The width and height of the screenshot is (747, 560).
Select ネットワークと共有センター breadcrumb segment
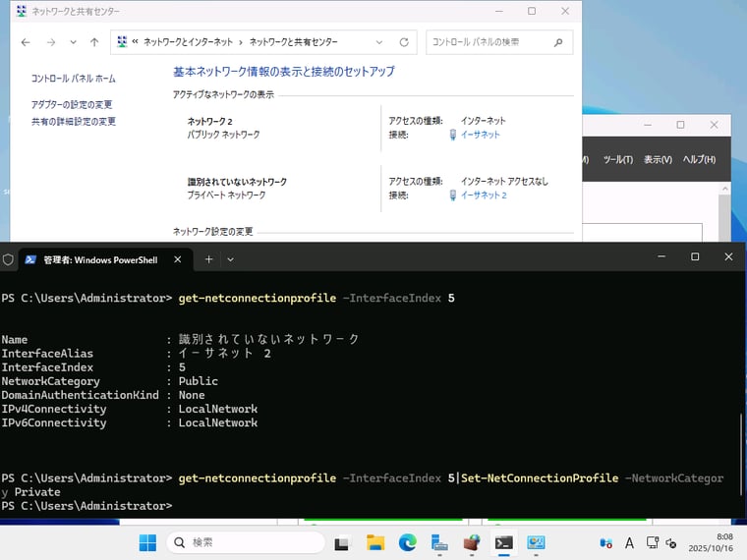[x=294, y=42]
